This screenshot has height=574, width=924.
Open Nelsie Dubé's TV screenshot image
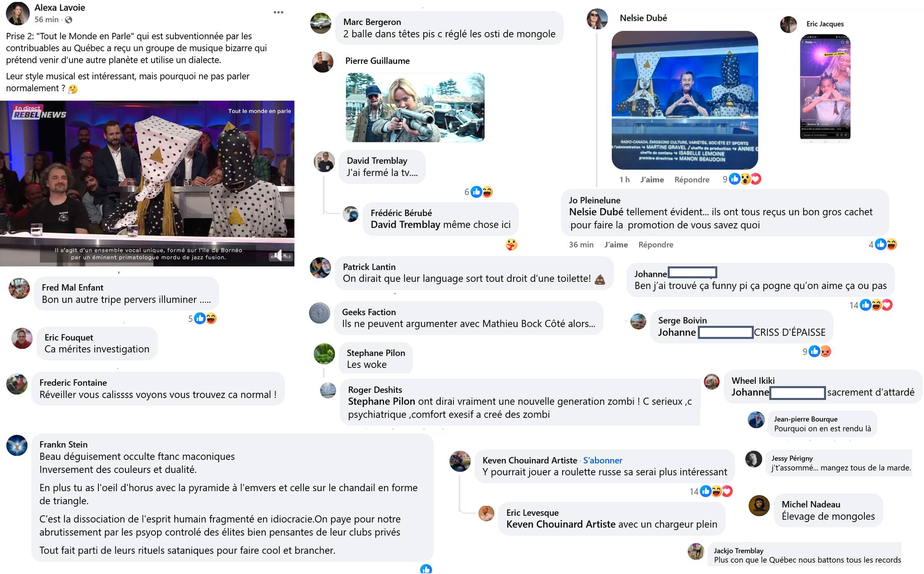tap(684, 100)
